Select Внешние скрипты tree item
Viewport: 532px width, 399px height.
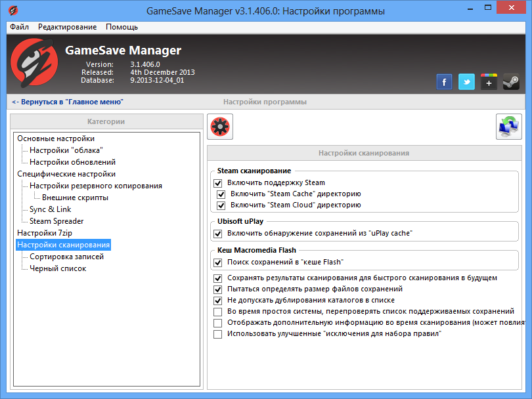click(76, 198)
